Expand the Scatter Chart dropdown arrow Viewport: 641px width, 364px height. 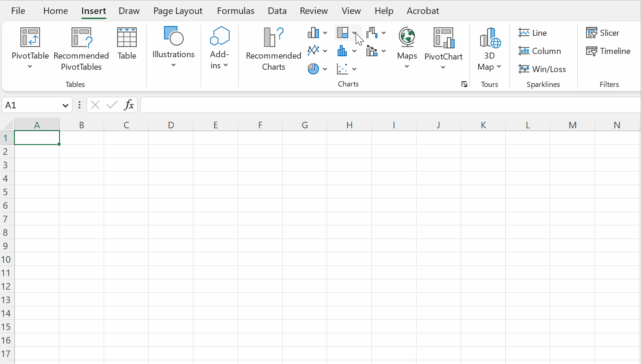355,69
